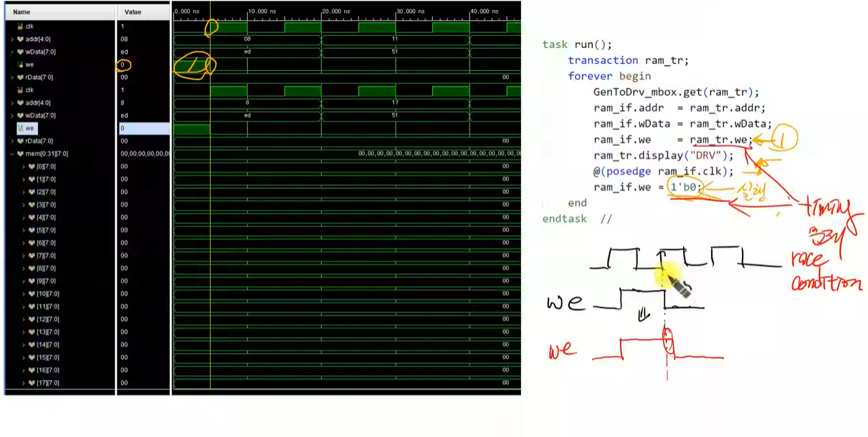Click the bus icon beside mem[0:31][7:0]
Viewport: 868px width, 437px height.
pyautogui.click(x=20, y=154)
